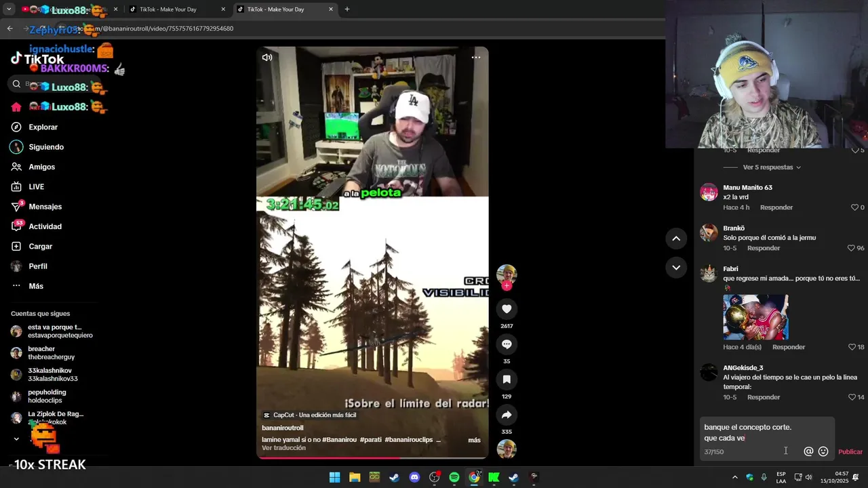The height and width of the screenshot is (488, 868).
Task: Reply to Fabri comment
Action: pos(789,347)
